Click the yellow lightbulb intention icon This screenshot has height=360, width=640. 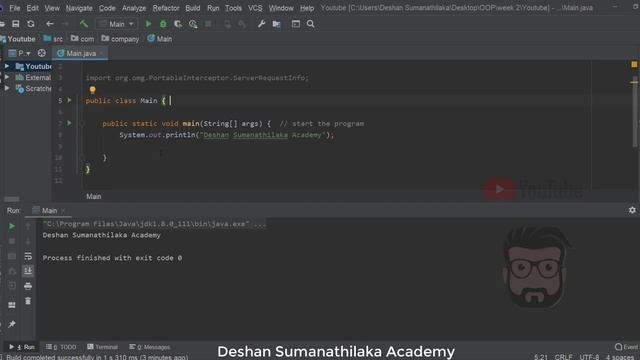(x=93, y=89)
